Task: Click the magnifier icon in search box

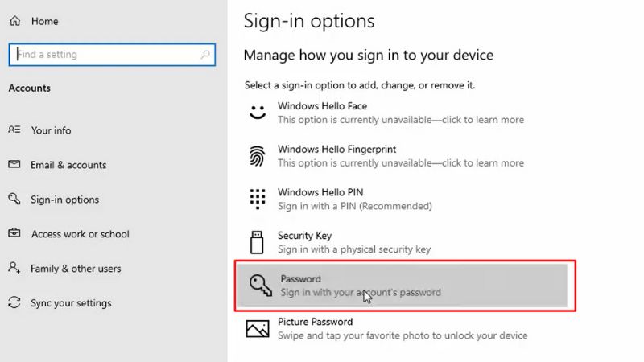Action: point(205,54)
